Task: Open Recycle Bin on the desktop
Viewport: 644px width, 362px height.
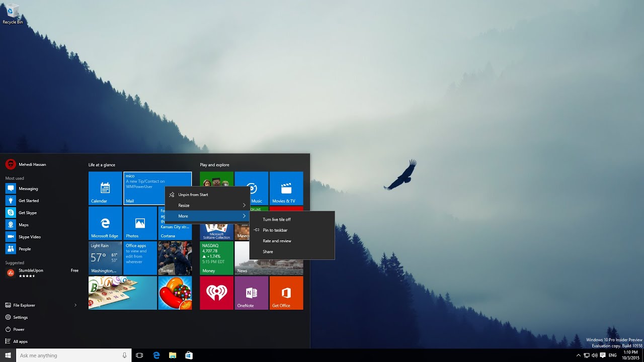Action: coord(13,14)
